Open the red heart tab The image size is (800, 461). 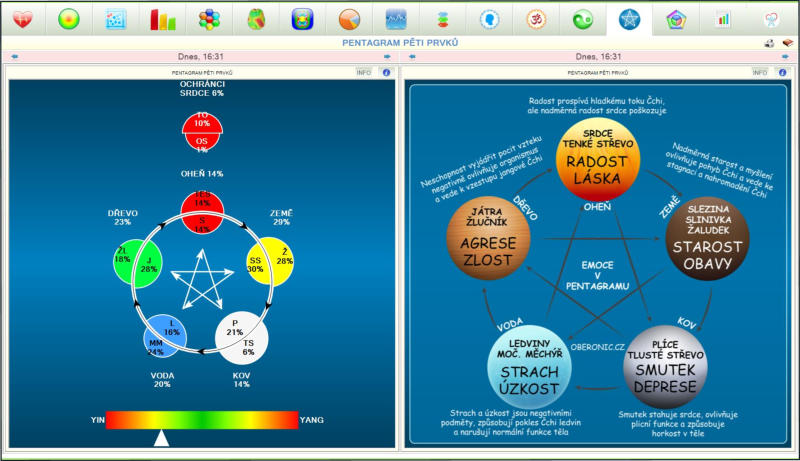(x=22, y=18)
